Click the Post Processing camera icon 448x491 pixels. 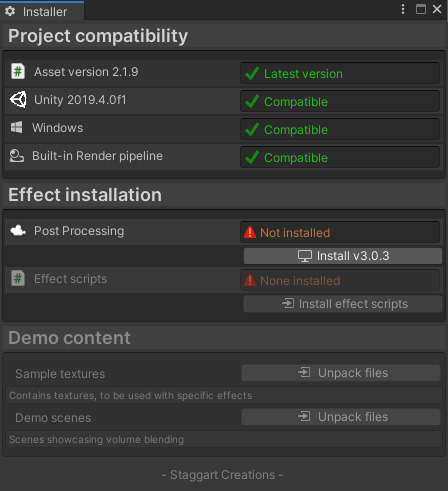(x=18, y=230)
